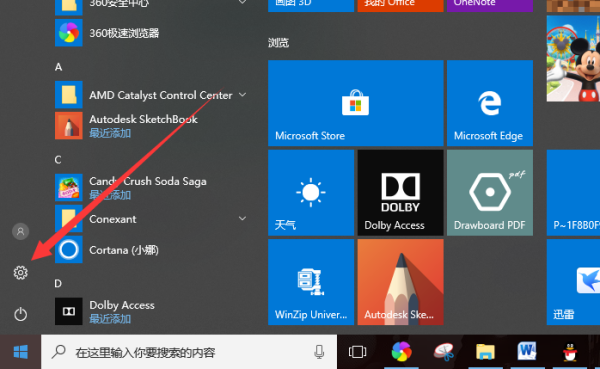Open Settings via the gear icon

click(x=21, y=273)
